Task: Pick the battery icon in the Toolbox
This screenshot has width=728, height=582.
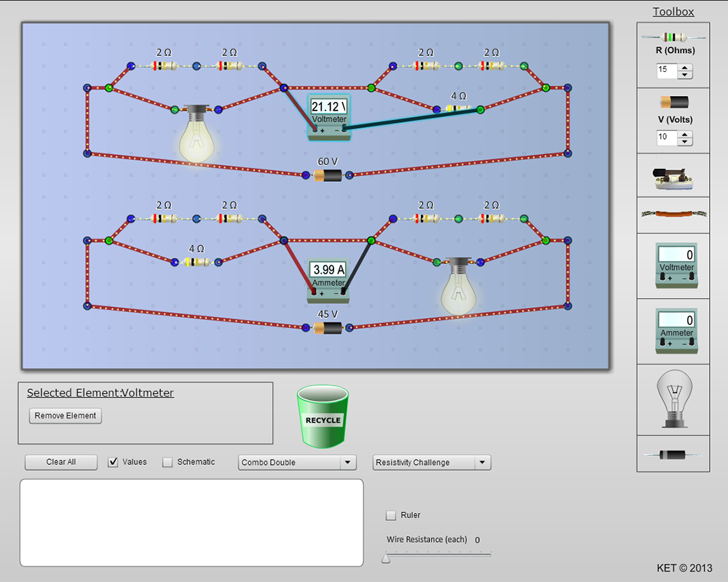Action: (x=673, y=103)
